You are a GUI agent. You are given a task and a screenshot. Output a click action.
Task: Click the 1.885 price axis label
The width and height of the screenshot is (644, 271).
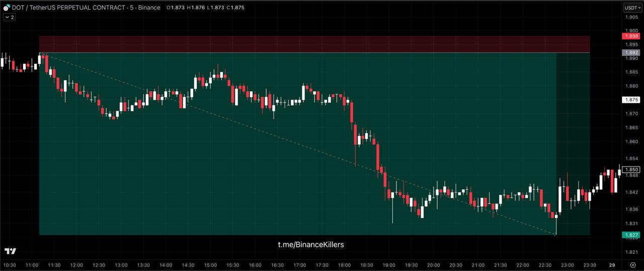point(631,72)
